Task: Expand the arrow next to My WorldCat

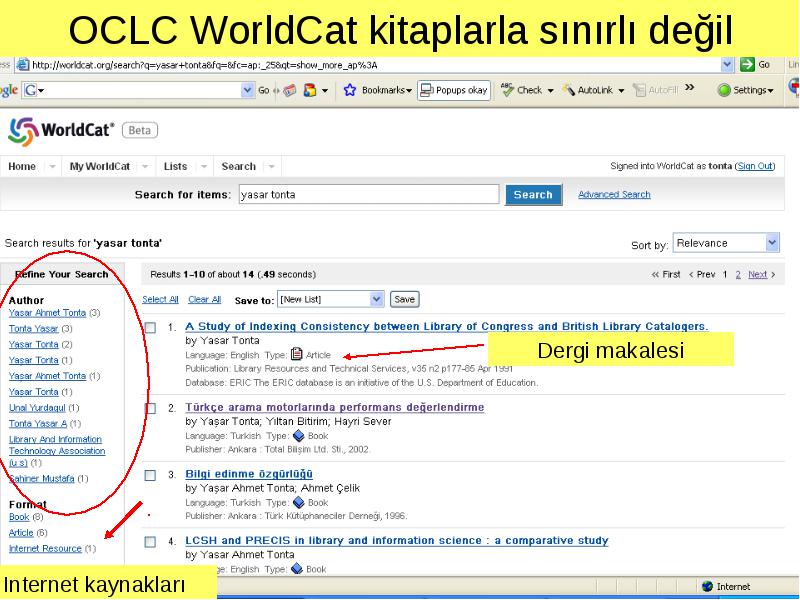Action: click(x=145, y=166)
